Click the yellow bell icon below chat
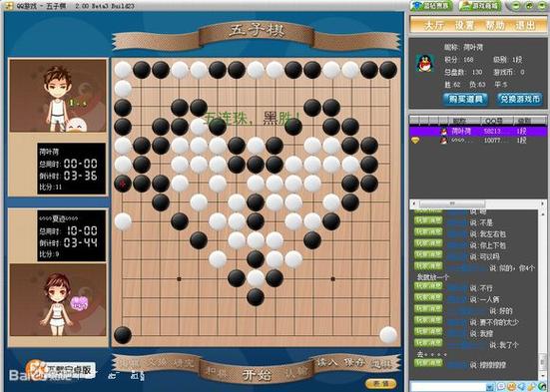This screenshot has width=550, height=392. [x=532, y=387]
